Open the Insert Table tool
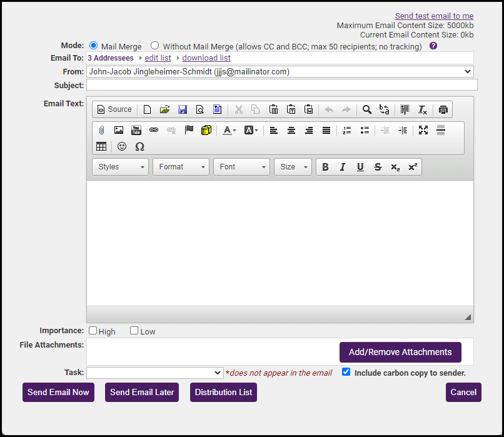The width and height of the screenshot is (504, 437). point(101,146)
